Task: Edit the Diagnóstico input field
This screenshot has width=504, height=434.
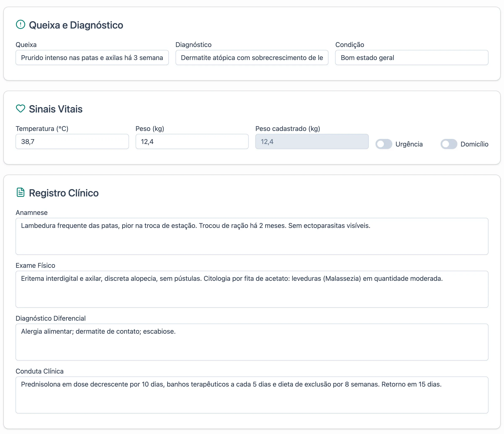Action: point(252,58)
